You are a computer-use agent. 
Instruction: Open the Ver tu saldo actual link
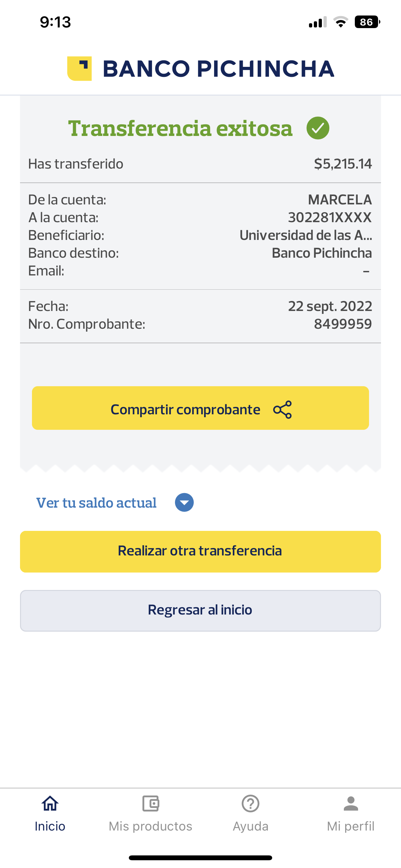pyautogui.click(x=96, y=503)
